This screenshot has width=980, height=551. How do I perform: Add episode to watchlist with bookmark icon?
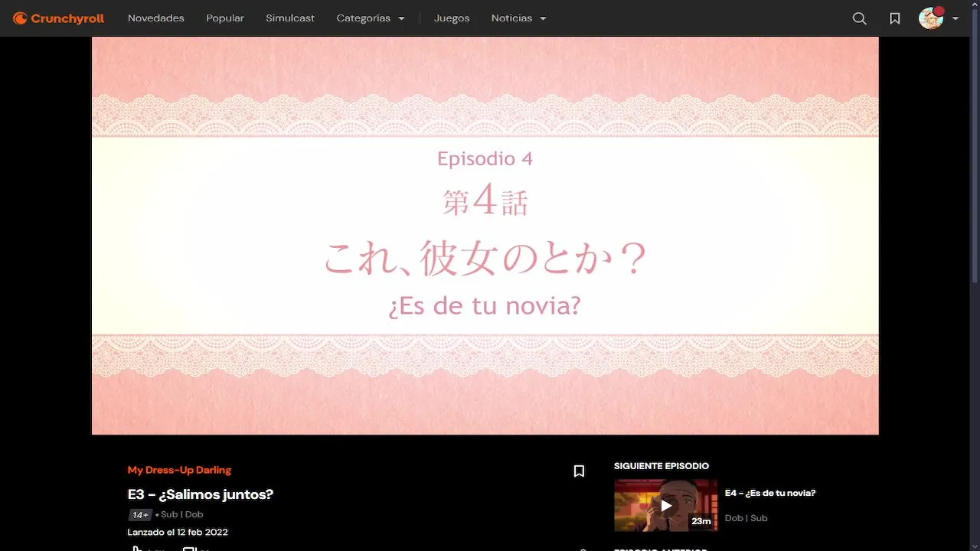579,471
